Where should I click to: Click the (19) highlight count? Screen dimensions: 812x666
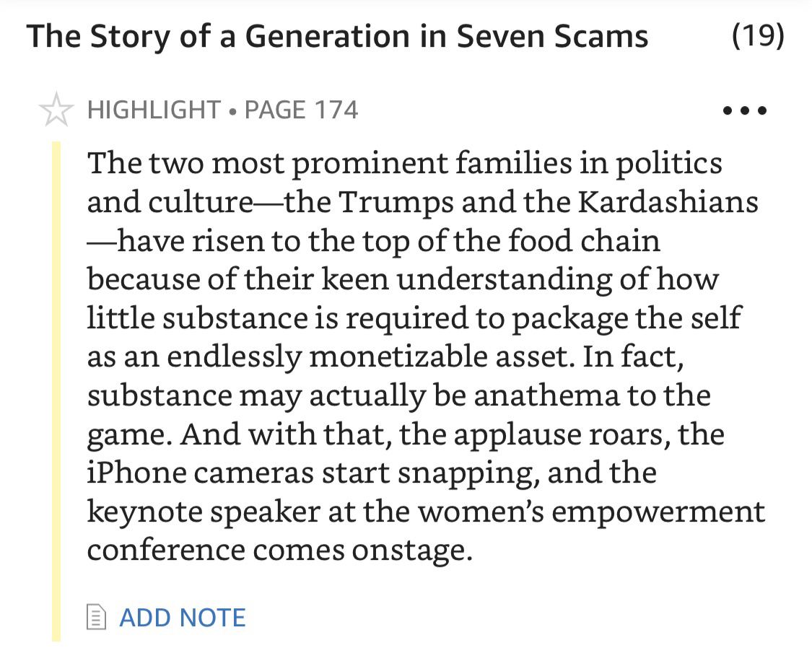click(757, 35)
